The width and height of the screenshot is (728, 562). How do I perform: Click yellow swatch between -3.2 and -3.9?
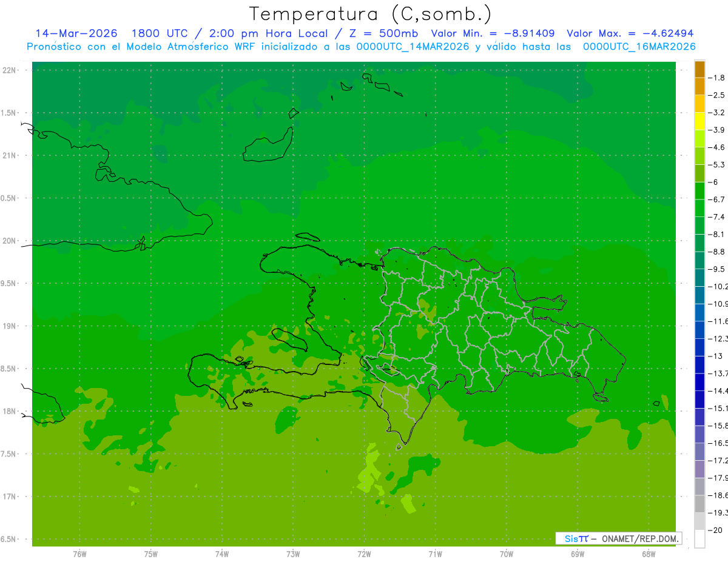click(x=699, y=121)
